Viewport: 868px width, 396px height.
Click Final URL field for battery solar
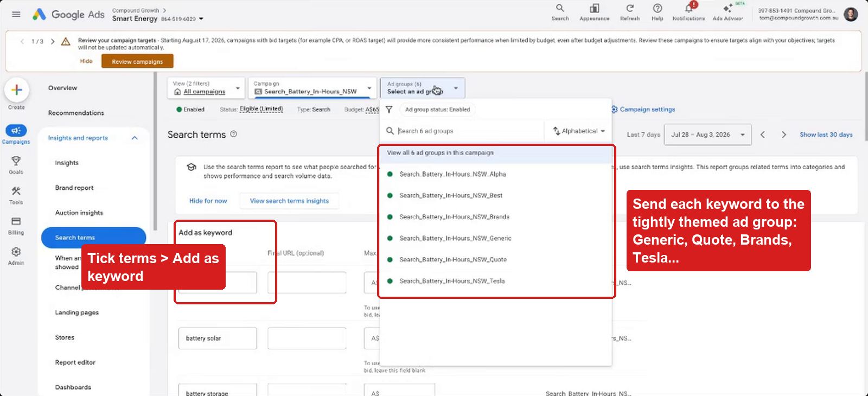(307, 338)
